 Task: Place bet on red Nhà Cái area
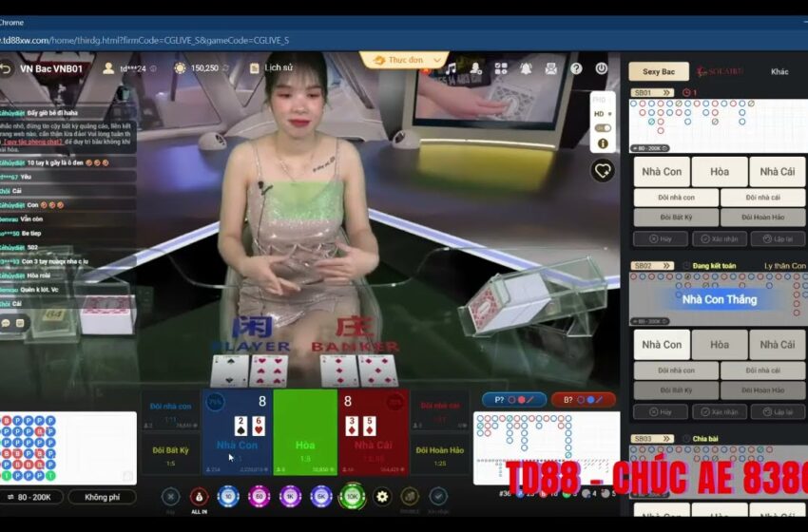point(373,432)
